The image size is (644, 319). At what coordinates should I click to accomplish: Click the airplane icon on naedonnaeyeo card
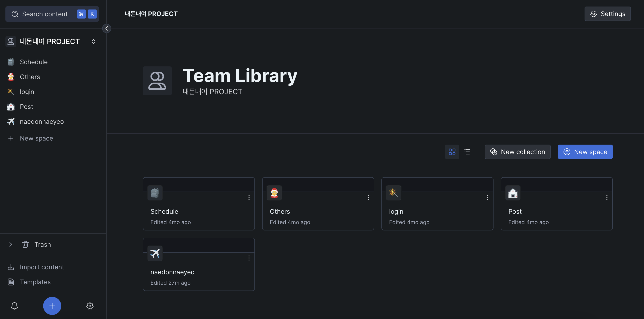155,253
